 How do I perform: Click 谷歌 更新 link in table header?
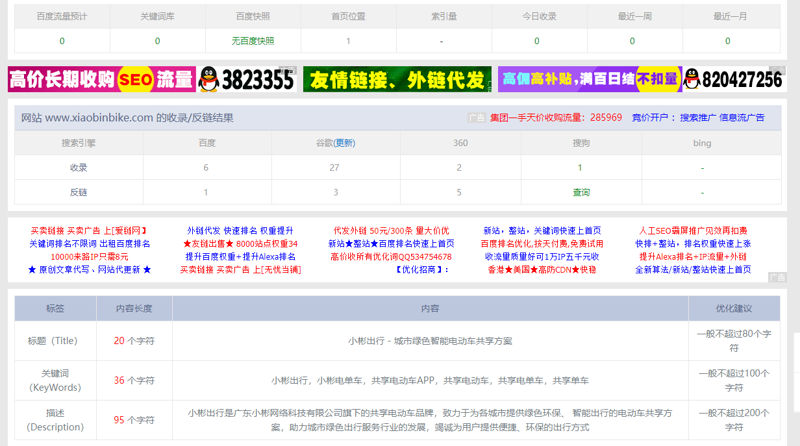tap(344, 143)
